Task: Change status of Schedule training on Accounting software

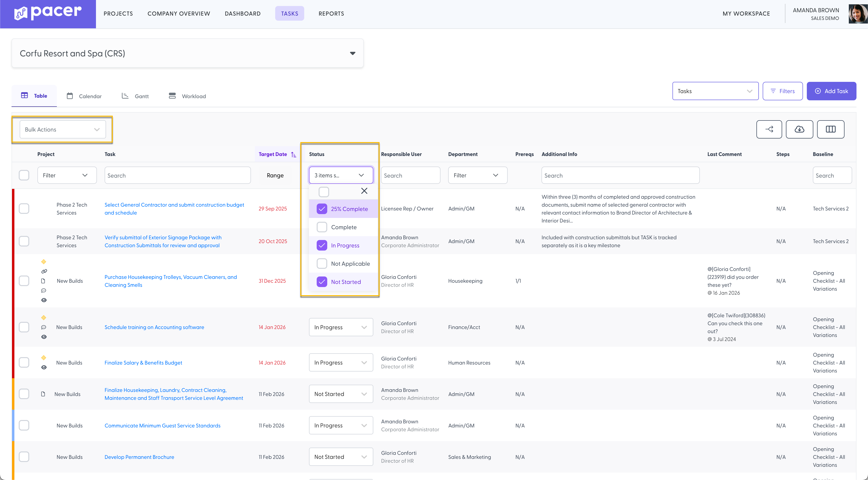Action: (x=341, y=327)
